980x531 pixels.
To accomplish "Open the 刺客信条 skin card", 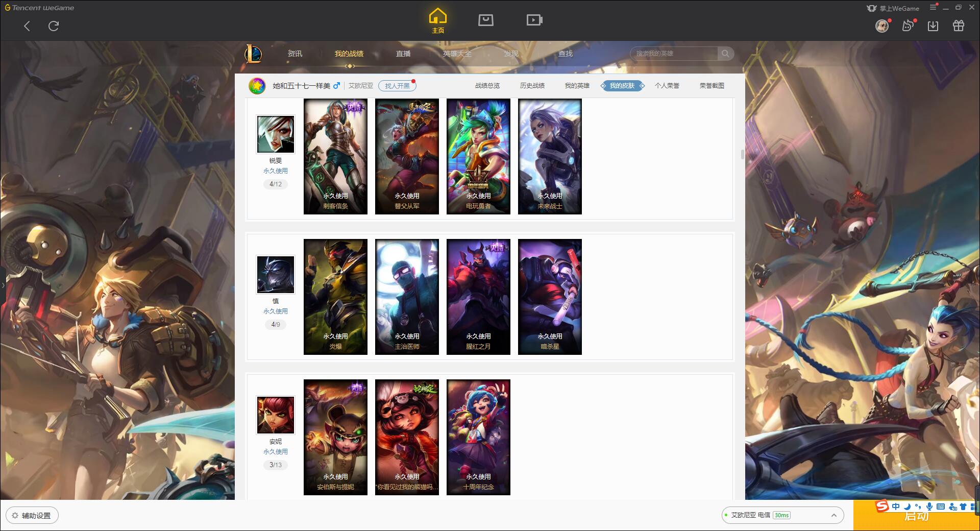I will click(335, 156).
